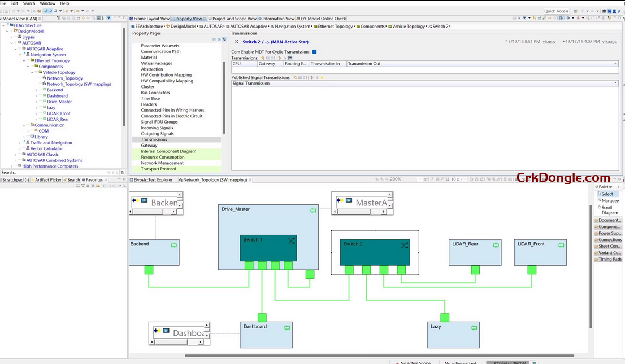The width and height of the screenshot is (625, 364).
Task: Click the Sheet Connections palette drawer
Action: tap(609, 245)
